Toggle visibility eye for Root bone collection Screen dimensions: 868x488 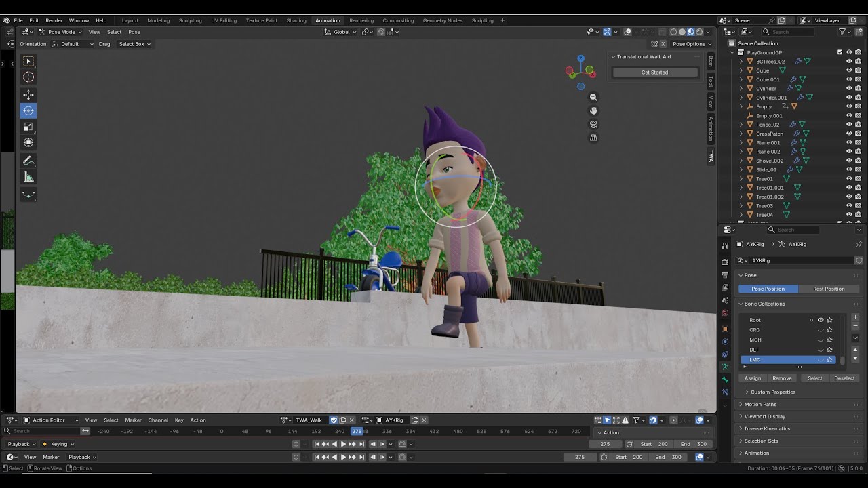pyautogui.click(x=821, y=320)
